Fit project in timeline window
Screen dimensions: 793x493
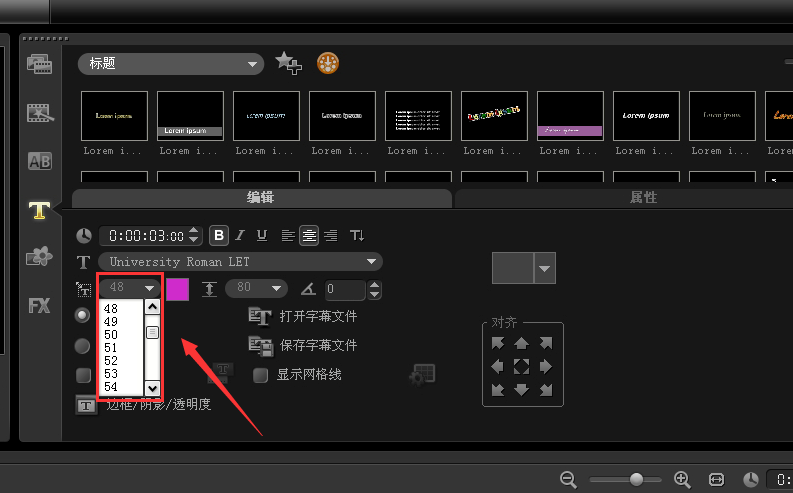click(x=716, y=479)
